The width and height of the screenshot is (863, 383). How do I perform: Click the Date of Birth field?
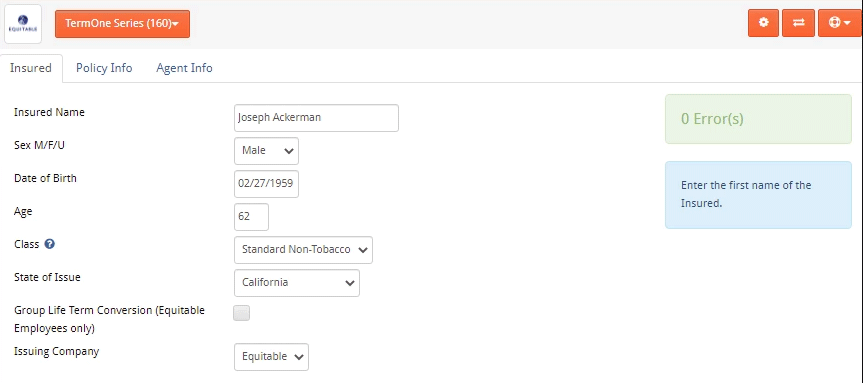(266, 184)
